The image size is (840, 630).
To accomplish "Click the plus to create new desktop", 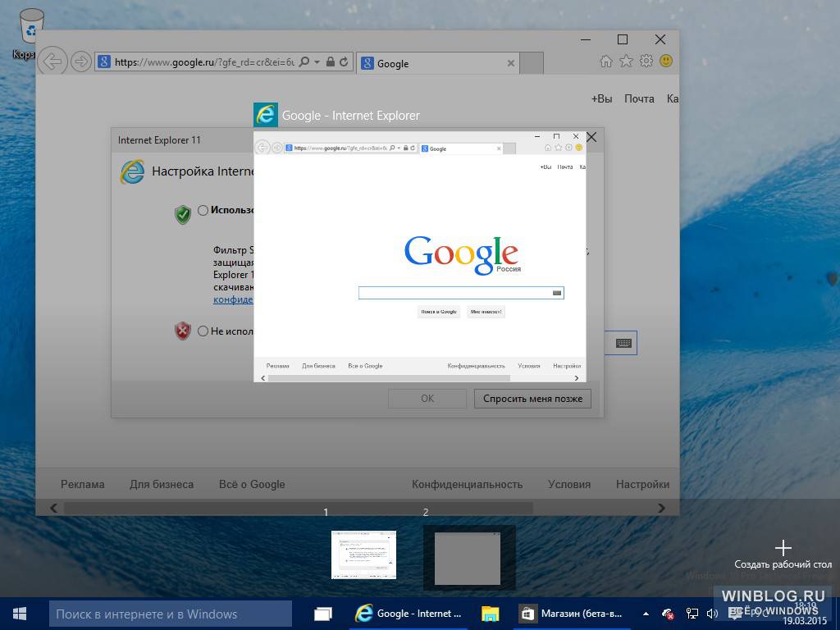I will 783,547.
